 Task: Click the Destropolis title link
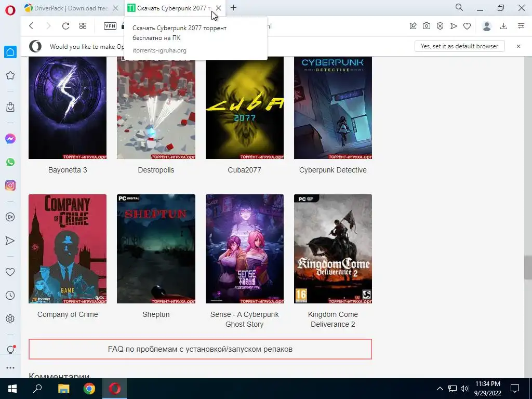[156, 170]
